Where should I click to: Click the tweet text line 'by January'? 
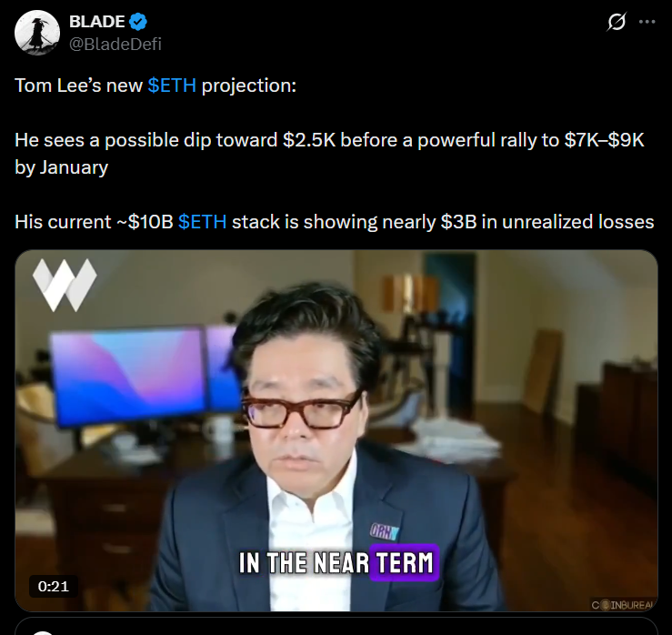click(x=61, y=167)
